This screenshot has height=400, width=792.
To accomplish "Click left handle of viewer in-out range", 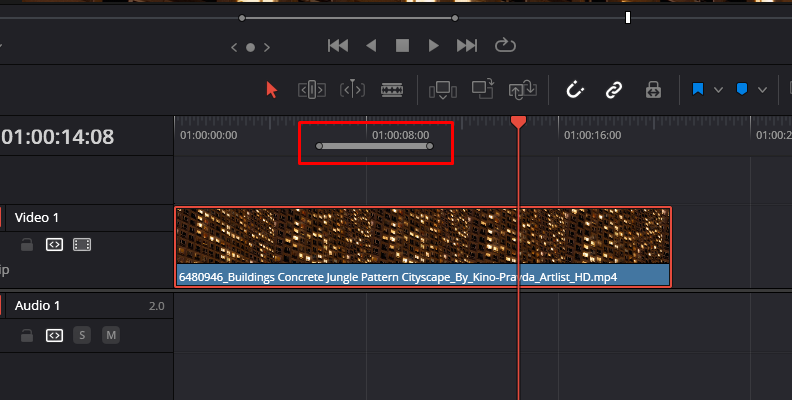I will [242, 18].
